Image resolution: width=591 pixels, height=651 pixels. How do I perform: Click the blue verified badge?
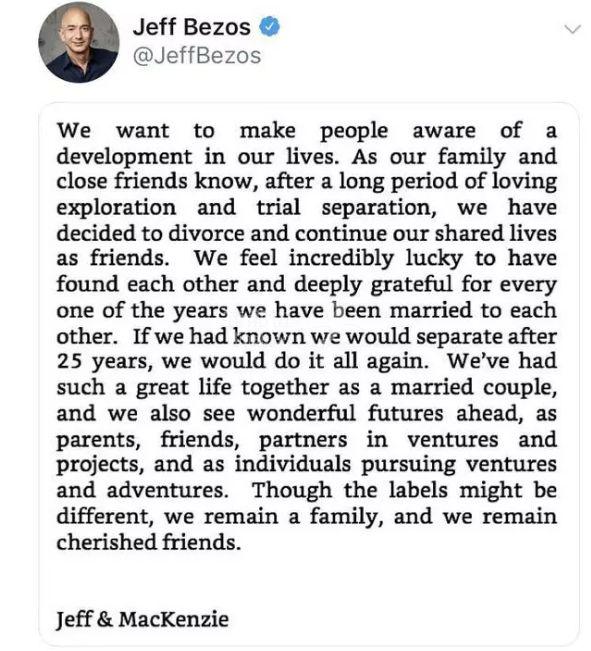pos(270,27)
